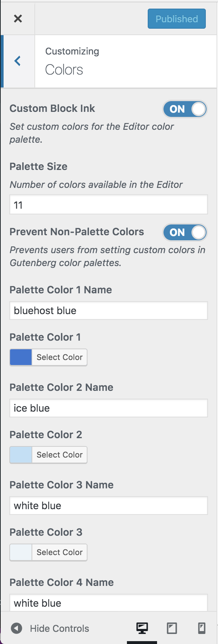Image resolution: width=218 pixels, height=644 pixels.
Task: Edit the Palette Color 1 Name field
Action: (109, 311)
